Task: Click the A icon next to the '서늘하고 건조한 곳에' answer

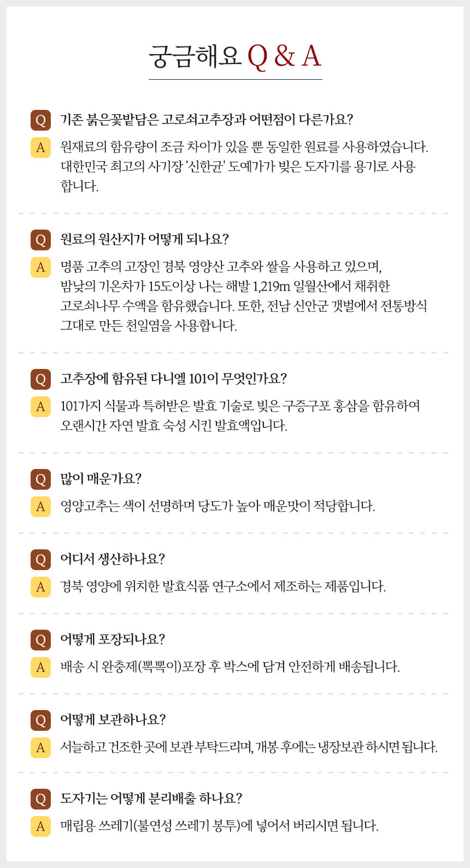Action: (40, 747)
